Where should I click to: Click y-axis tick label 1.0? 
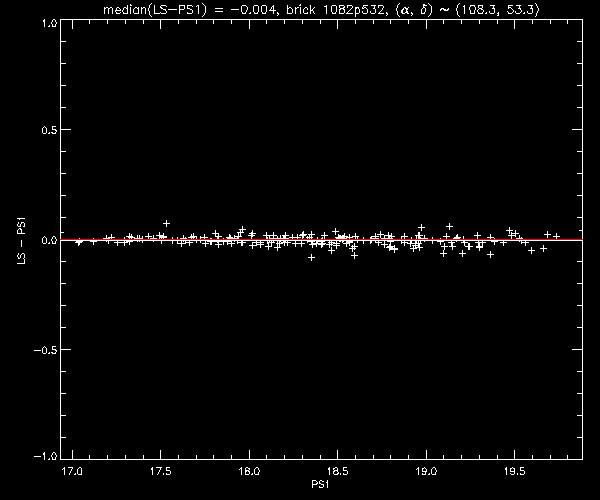49,23
